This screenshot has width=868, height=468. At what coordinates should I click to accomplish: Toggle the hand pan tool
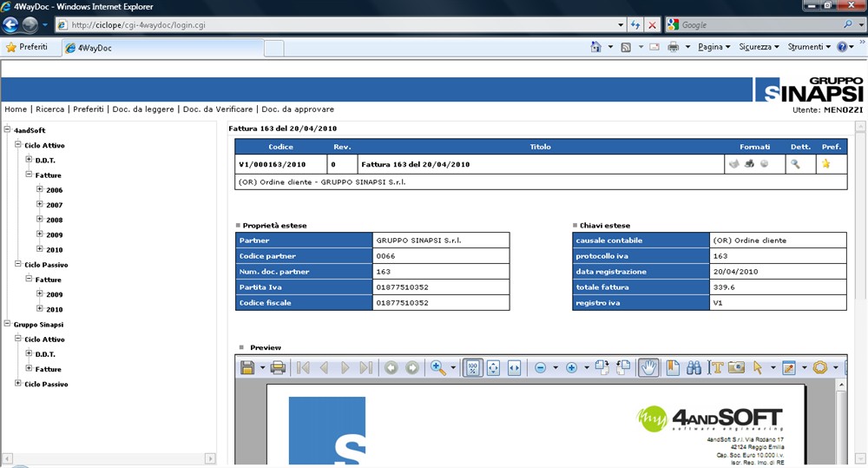[648, 368]
